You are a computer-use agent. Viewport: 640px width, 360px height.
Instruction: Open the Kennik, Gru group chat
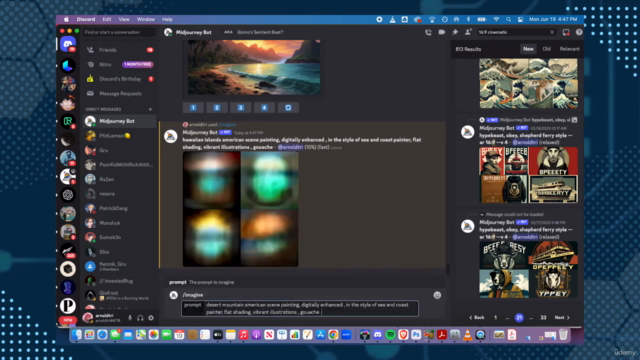(x=119, y=267)
